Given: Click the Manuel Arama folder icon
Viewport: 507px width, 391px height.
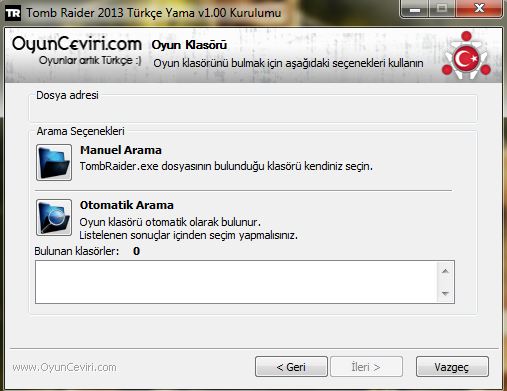Looking at the screenshot, I should point(54,162).
